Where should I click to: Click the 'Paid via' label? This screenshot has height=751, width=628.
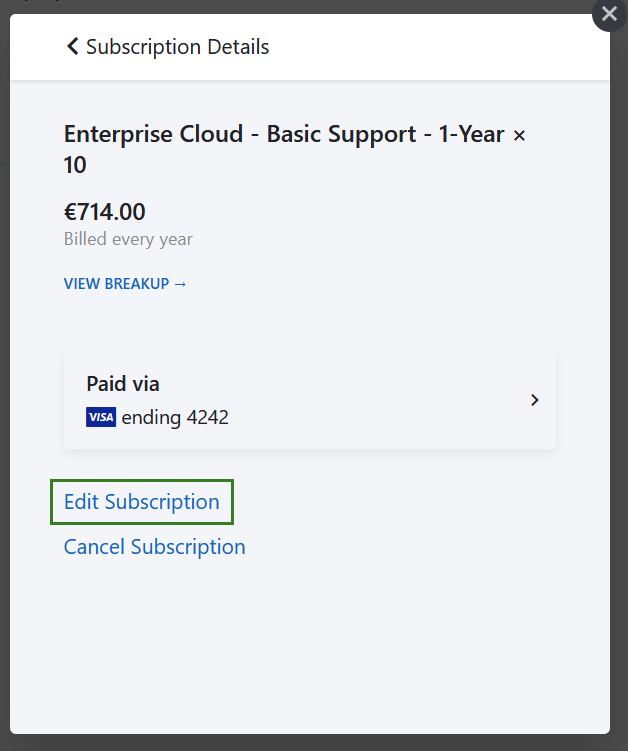pos(123,384)
